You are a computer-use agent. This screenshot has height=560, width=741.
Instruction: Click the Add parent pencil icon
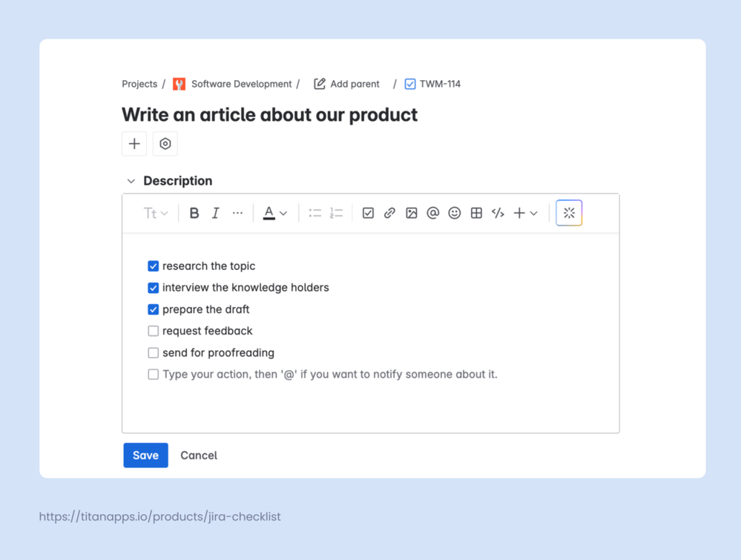pos(320,84)
